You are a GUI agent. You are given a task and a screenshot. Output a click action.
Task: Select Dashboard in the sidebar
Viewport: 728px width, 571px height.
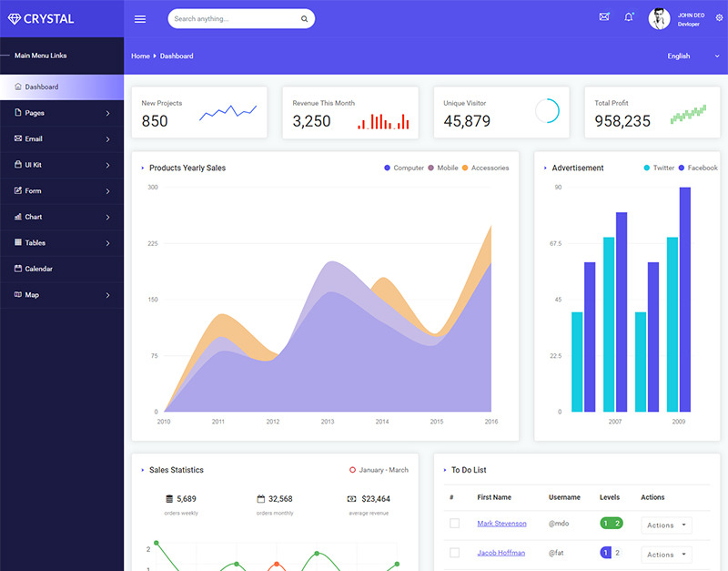click(x=62, y=87)
